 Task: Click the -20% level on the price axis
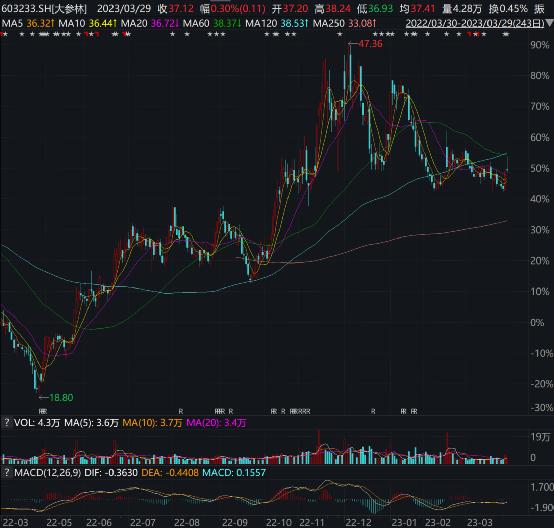click(542, 384)
